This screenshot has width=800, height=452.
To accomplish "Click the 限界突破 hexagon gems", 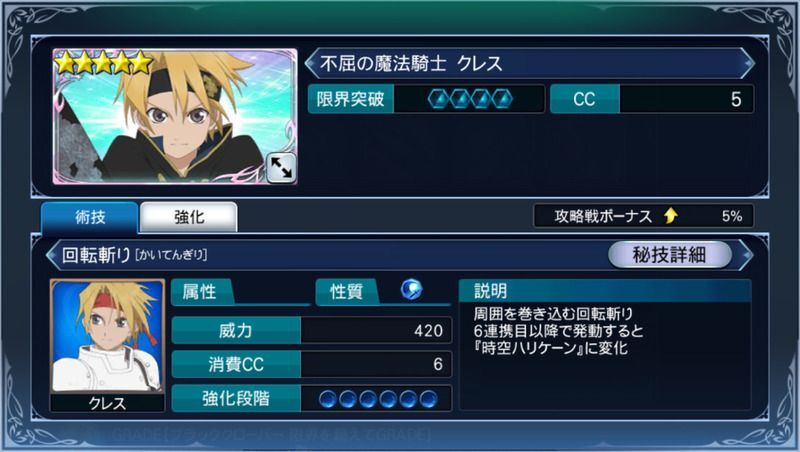I will click(470, 99).
